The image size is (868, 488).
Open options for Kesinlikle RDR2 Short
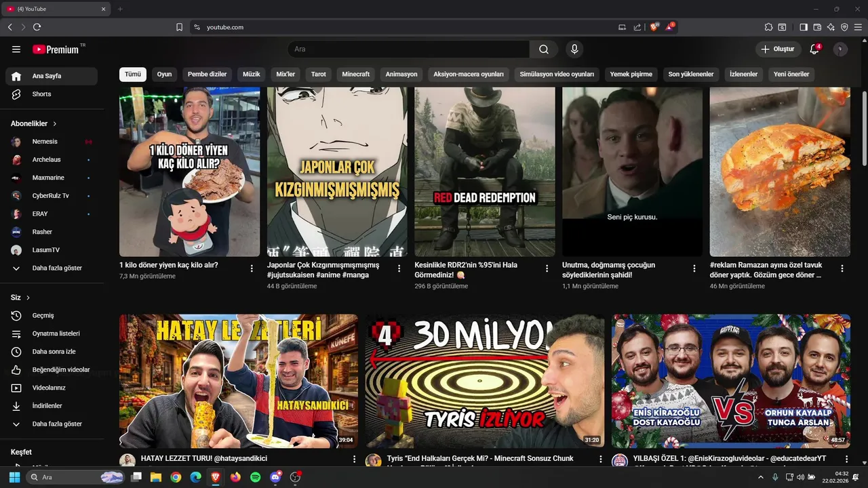tap(547, 268)
